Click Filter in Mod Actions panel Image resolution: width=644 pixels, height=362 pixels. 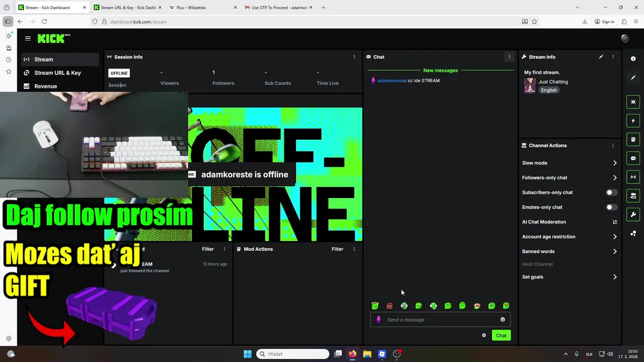[337, 249]
